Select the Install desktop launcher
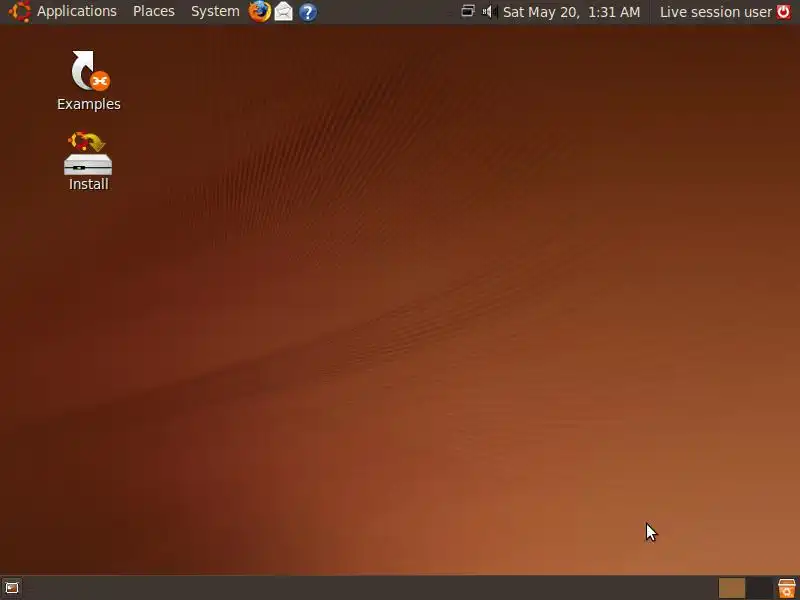This screenshot has width=800, height=600. point(88,161)
